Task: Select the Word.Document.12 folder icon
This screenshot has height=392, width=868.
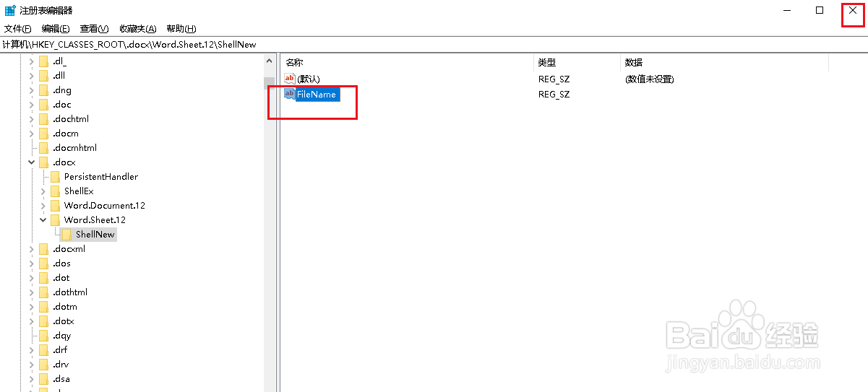Action: click(x=55, y=206)
